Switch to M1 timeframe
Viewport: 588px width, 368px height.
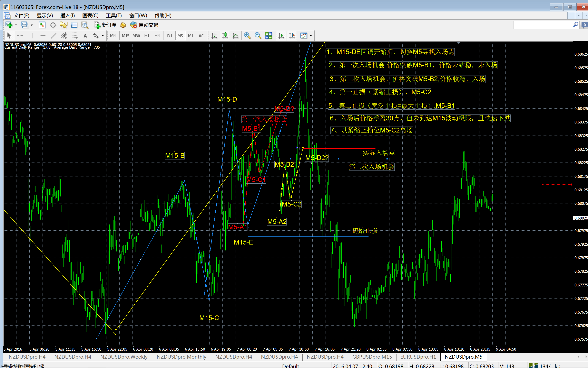click(191, 36)
